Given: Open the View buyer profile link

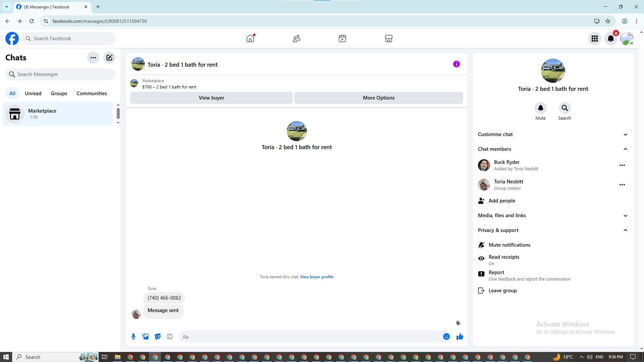Looking at the screenshot, I should pos(316,277).
